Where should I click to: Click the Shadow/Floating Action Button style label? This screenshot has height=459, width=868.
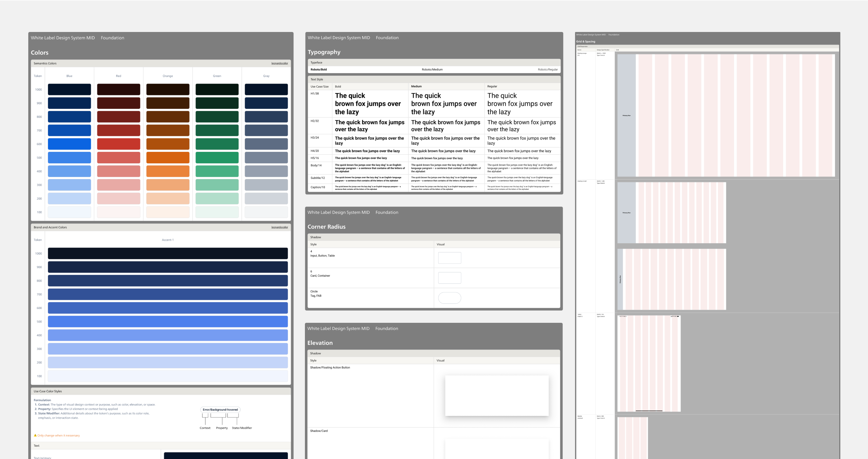point(330,368)
